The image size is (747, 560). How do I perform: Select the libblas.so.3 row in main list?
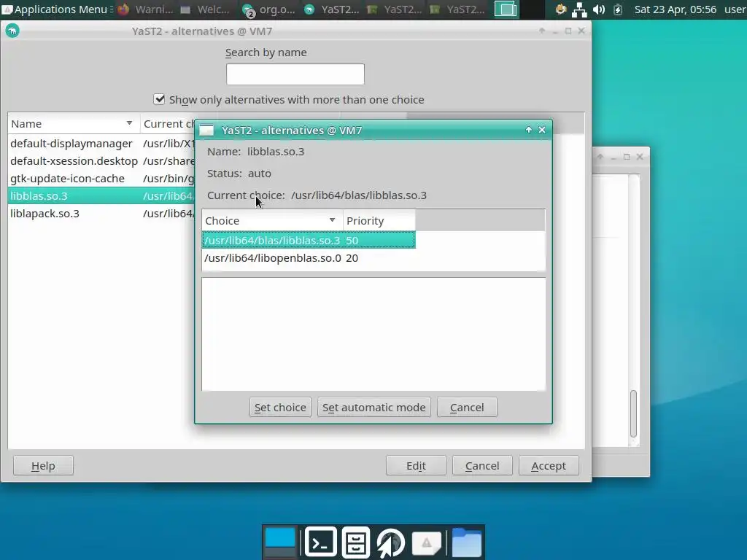[101, 195]
